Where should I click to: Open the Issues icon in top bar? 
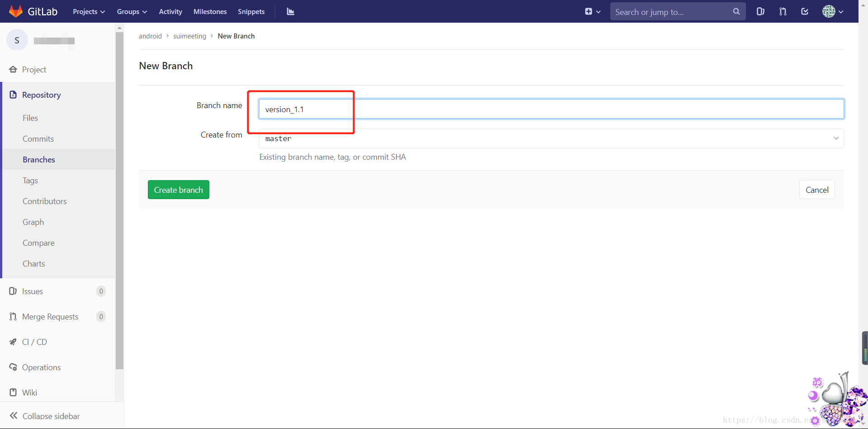pyautogui.click(x=760, y=12)
